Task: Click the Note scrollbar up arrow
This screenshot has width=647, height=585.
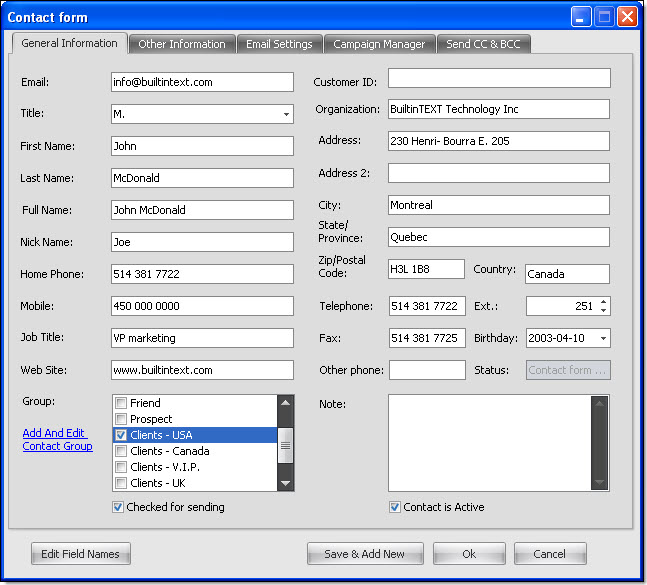Action: (x=600, y=403)
